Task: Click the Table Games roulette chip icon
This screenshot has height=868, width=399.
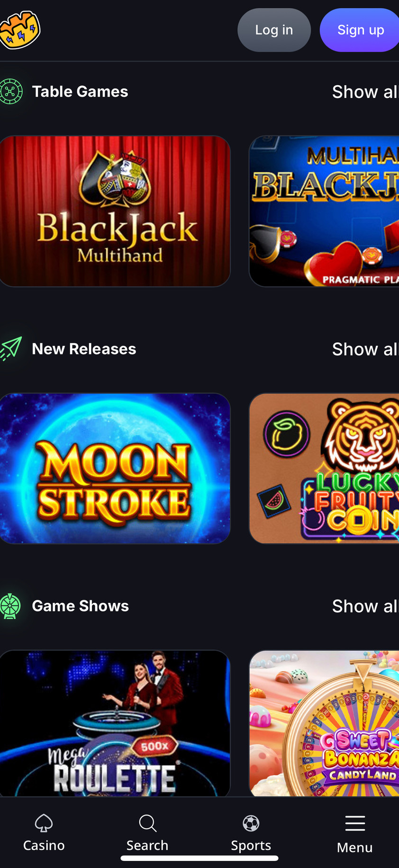Action: click(x=11, y=91)
